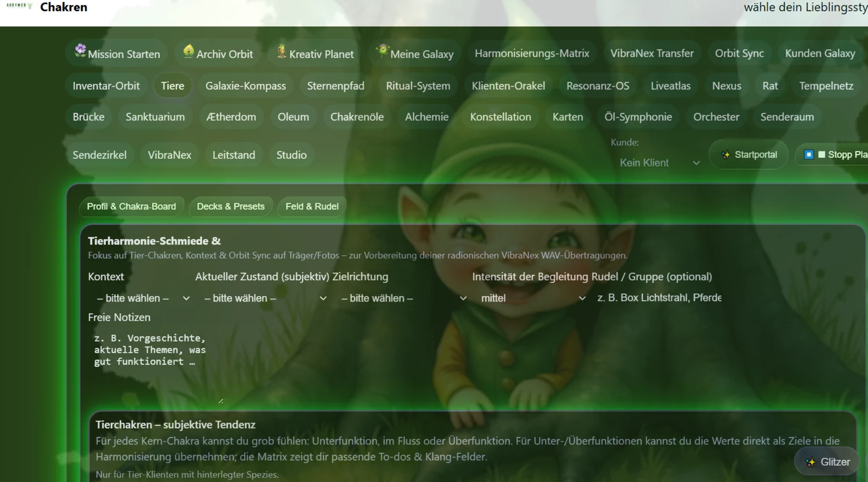Open Leitstand section
868x482 pixels.
click(234, 155)
